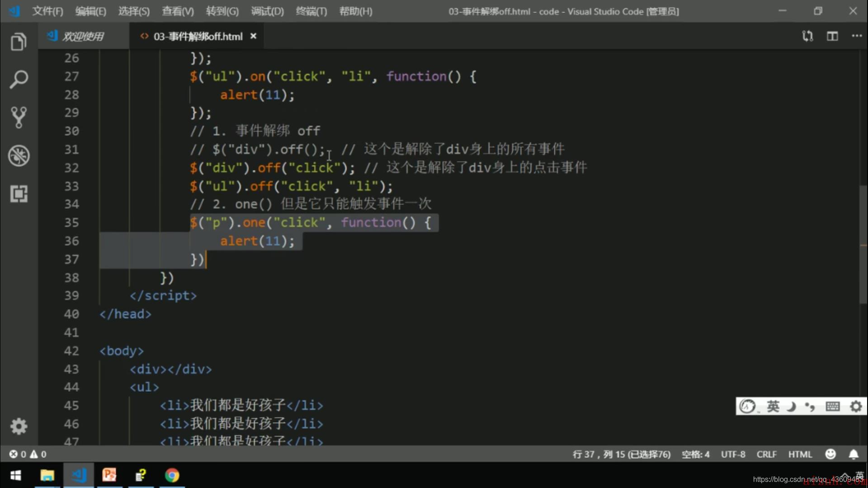This screenshot has width=868, height=488.
Task: Click the </script> tag on line 39
Action: coord(163,296)
